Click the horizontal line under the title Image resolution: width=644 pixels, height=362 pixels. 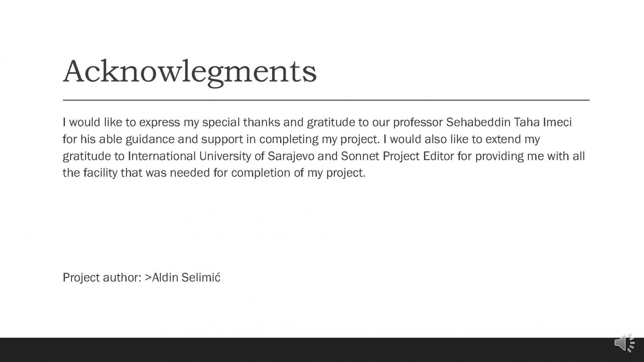[326, 100]
